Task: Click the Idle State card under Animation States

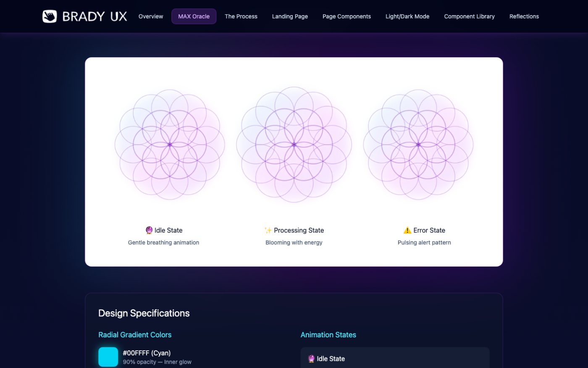Action: (395, 358)
